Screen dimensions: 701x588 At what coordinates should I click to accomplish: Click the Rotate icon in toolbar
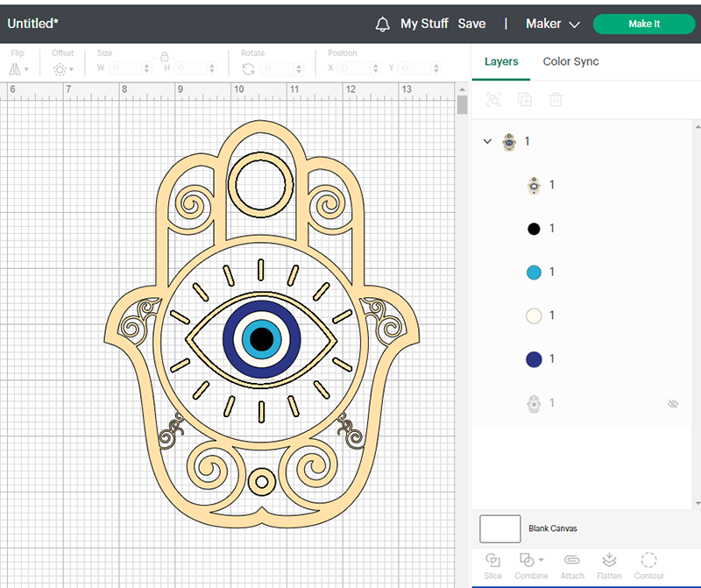click(248, 69)
